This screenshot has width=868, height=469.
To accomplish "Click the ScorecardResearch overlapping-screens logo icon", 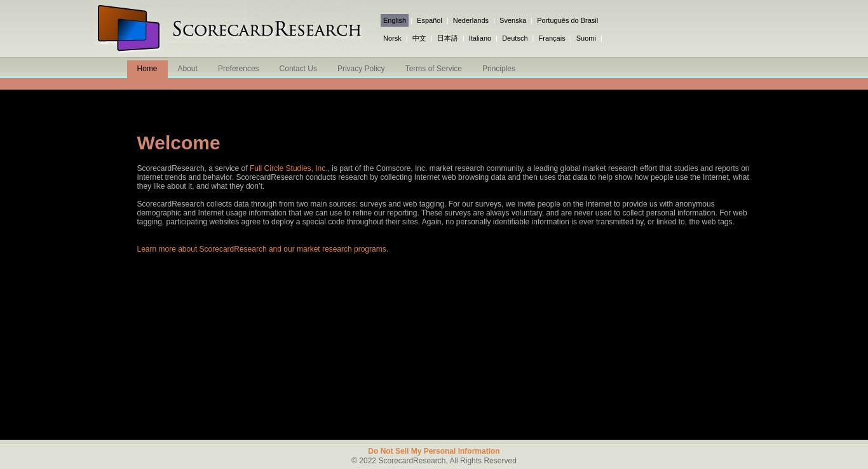I will tap(128, 28).
